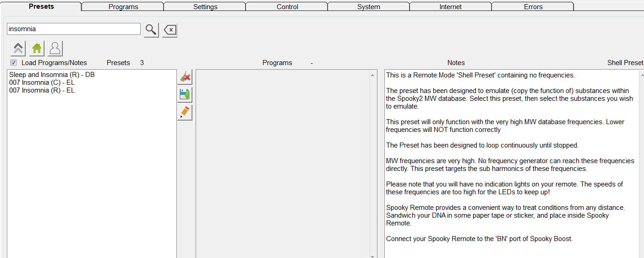The width and height of the screenshot is (644, 258).
Task: Click the Notes header label
Action: tap(456, 63)
